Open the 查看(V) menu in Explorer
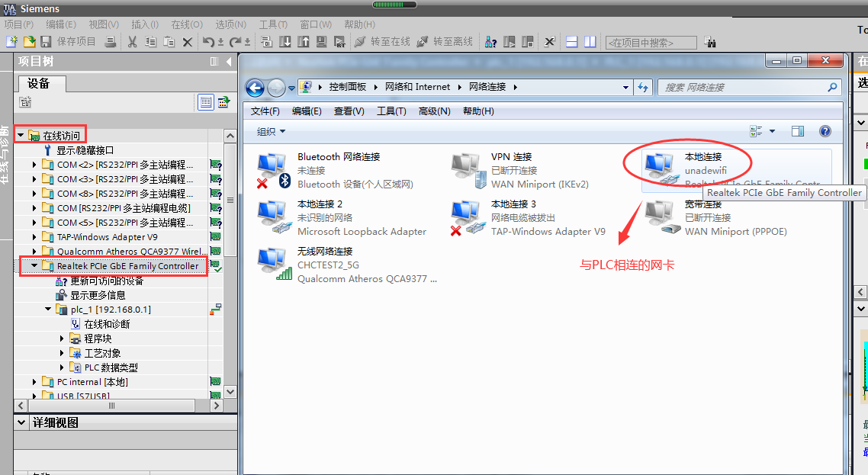Image resolution: width=868 pixels, height=475 pixels. [349, 111]
